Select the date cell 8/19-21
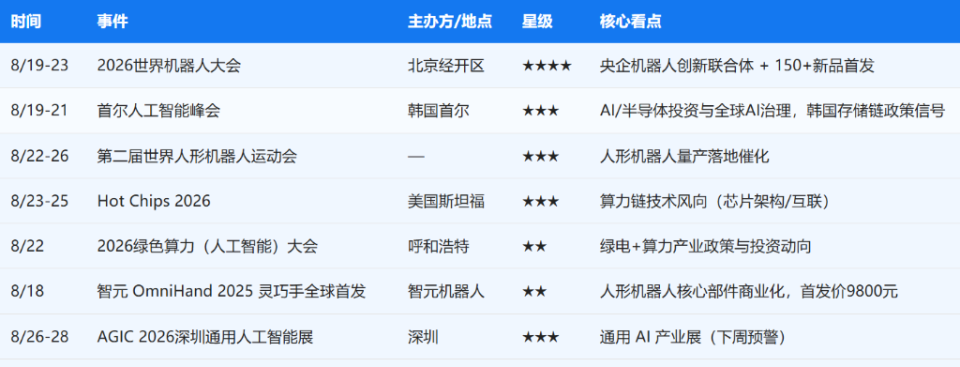 pos(39,111)
